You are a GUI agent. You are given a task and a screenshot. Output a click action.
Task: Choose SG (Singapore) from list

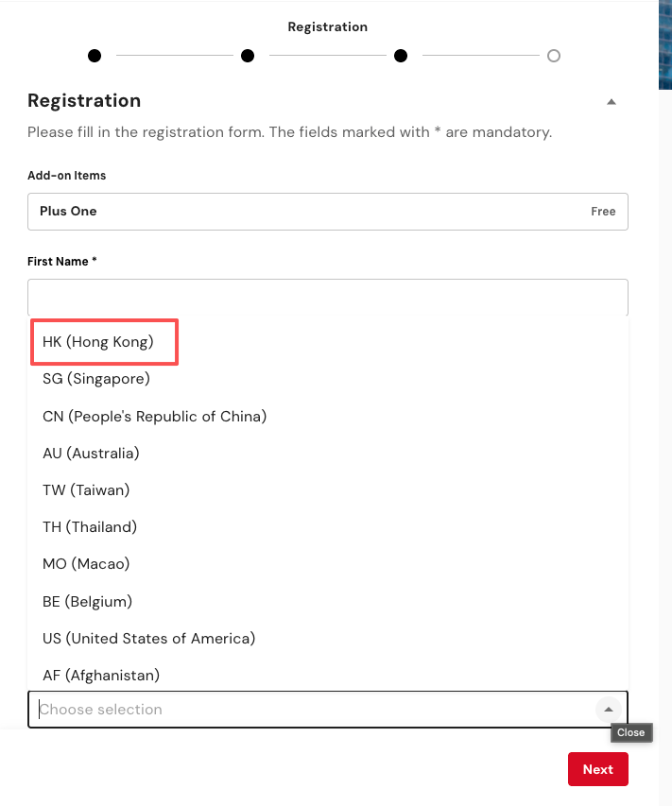point(96,379)
